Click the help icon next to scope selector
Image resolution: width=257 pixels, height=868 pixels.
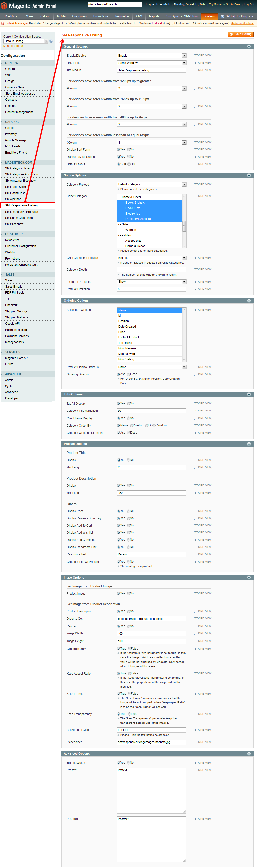pyautogui.click(x=51, y=41)
